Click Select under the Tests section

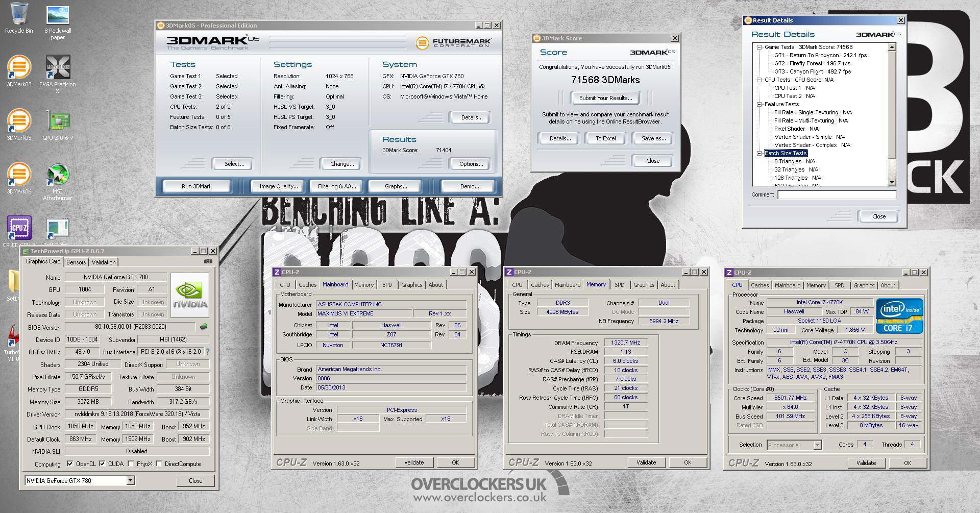point(234,164)
